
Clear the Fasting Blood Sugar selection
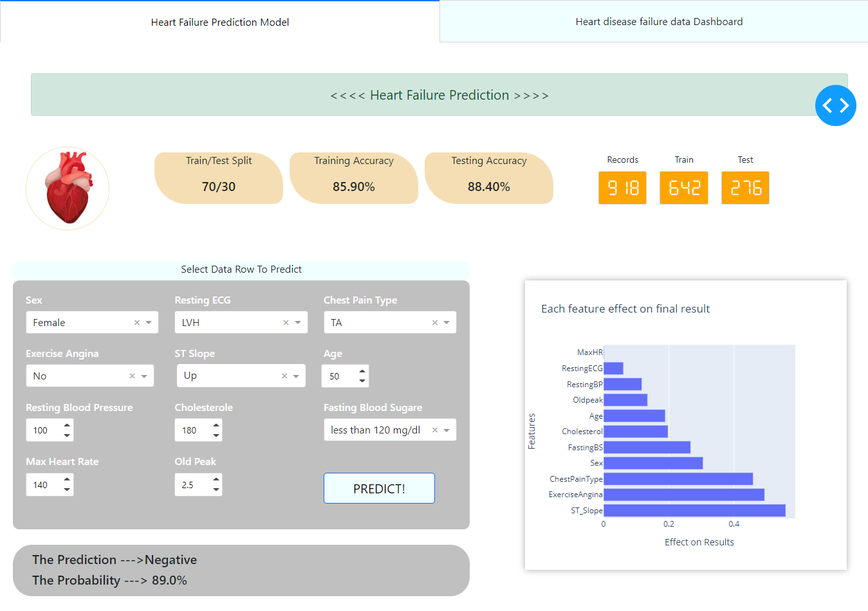click(x=434, y=430)
